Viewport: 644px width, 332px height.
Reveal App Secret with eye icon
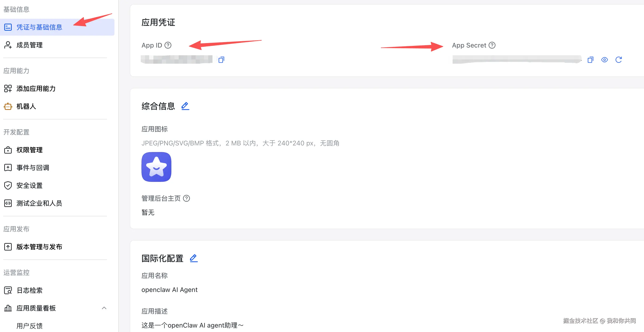click(605, 60)
